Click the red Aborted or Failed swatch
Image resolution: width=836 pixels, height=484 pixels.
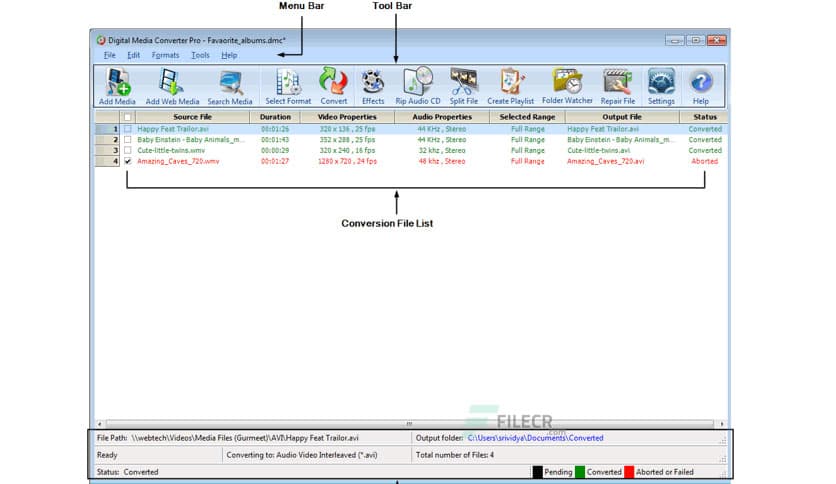coord(629,472)
